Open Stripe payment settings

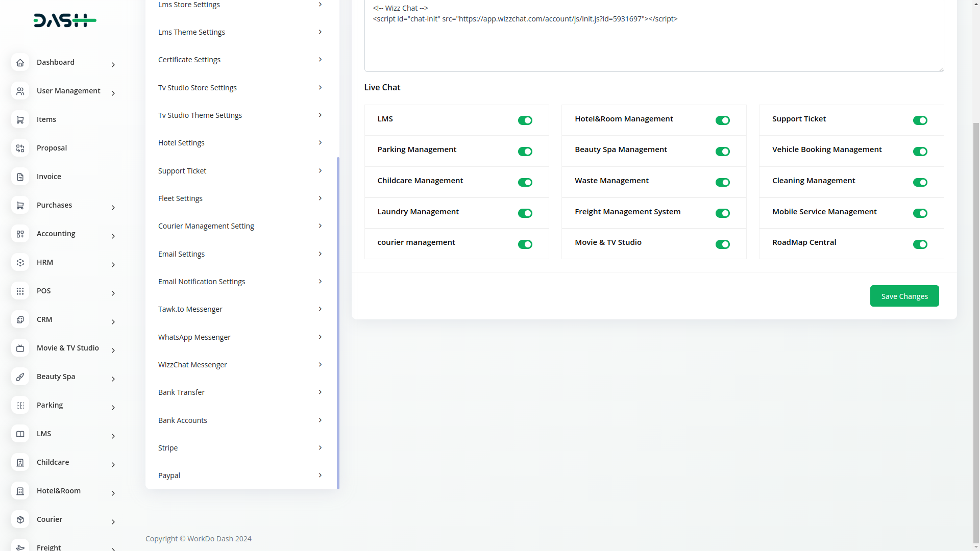click(240, 448)
